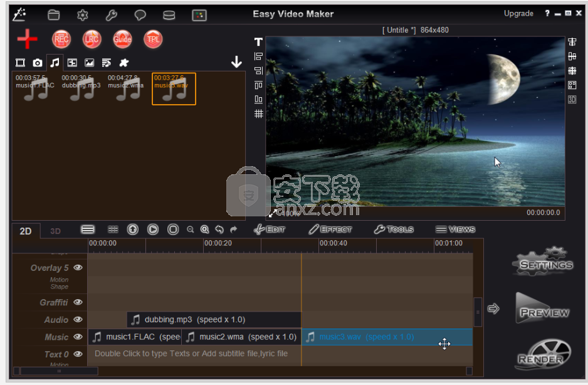Select the music note audio tab
This screenshot has height=385, width=588.
click(55, 63)
